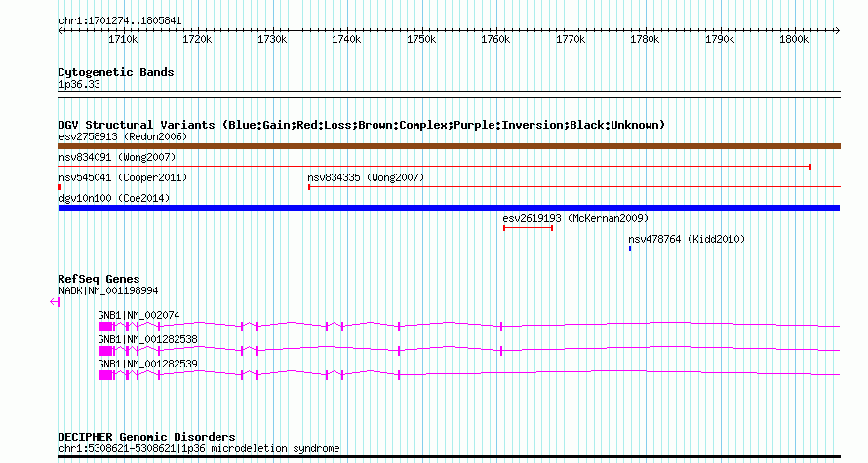Click the ruler's right arrowhead
Screen dimensions: 868x463
coord(837,31)
